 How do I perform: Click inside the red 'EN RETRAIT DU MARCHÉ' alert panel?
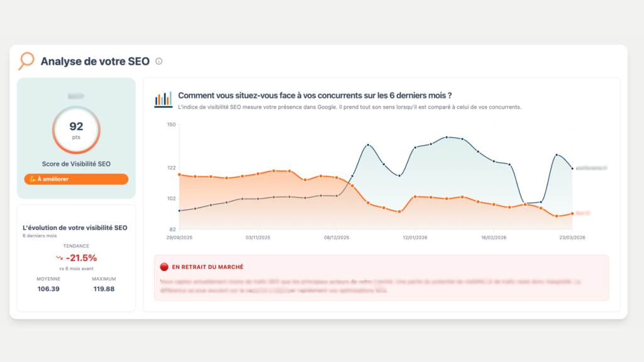pyautogui.click(x=382, y=282)
